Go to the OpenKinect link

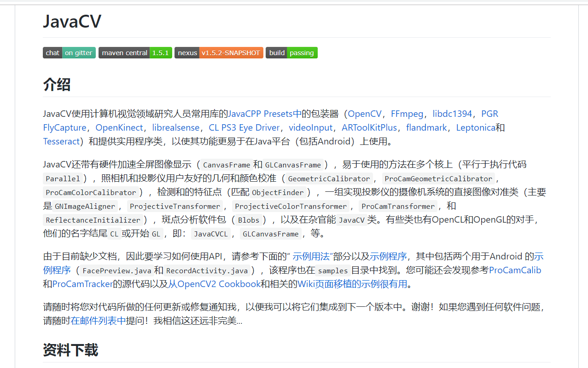pyautogui.click(x=119, y=127)
